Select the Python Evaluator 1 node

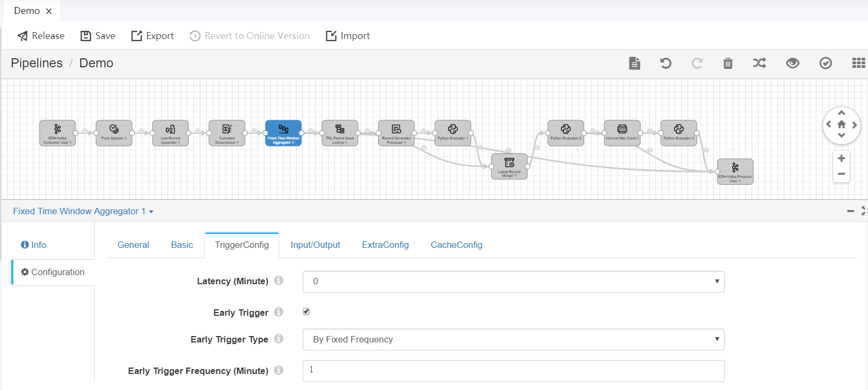tap(452, 133)
